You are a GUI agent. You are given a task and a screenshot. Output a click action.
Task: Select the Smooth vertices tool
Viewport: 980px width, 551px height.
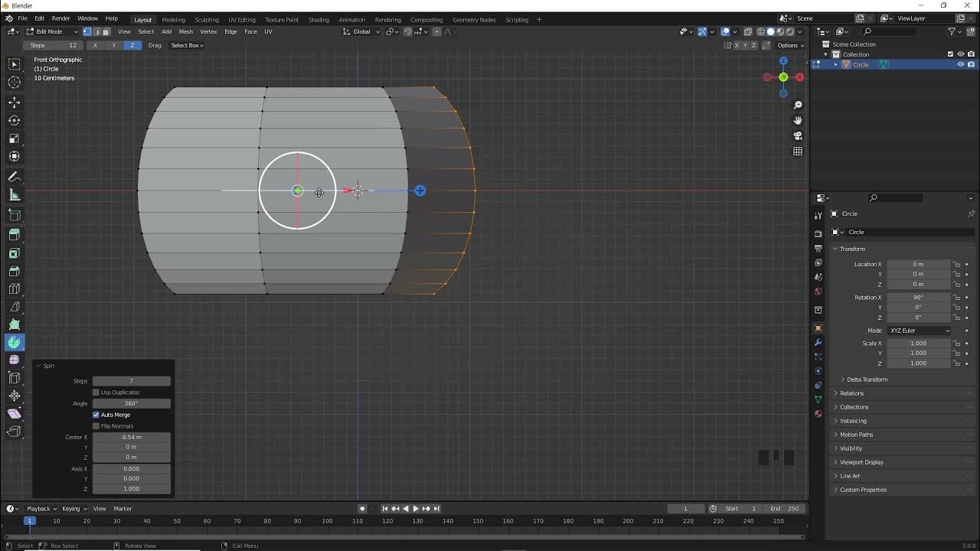coord(15,360)
